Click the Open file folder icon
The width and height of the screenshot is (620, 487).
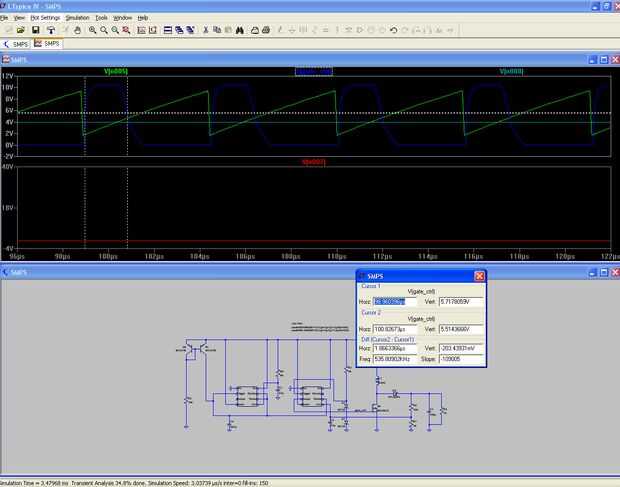[x=21, y=30]
